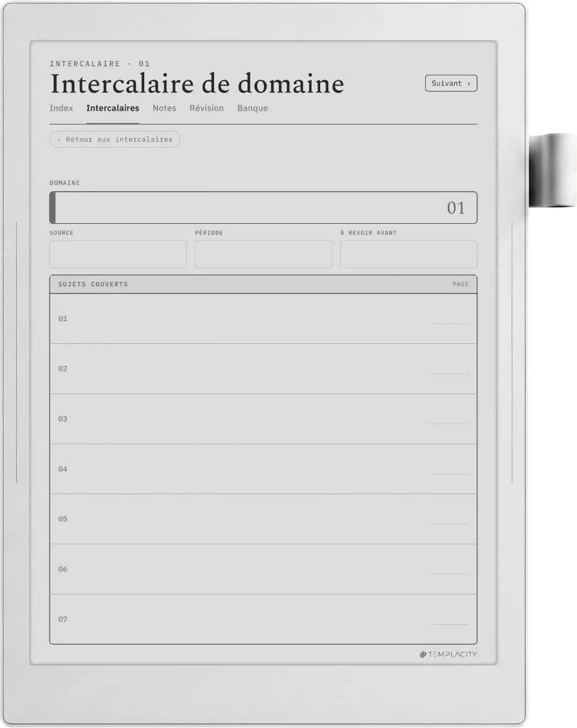This screenshot has width=577, height=728.
Task: Go to next page with Suivant button
Action: tap(451, 83)
